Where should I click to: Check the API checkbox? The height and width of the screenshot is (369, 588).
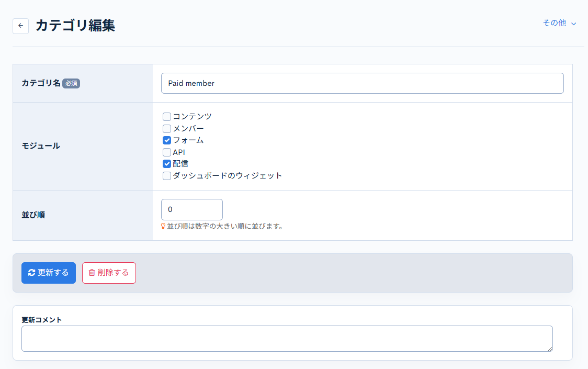coord(167,152)
